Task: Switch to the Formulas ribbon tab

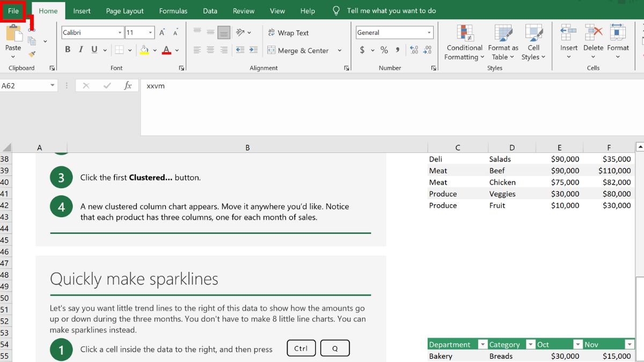Action: [173, 11]
